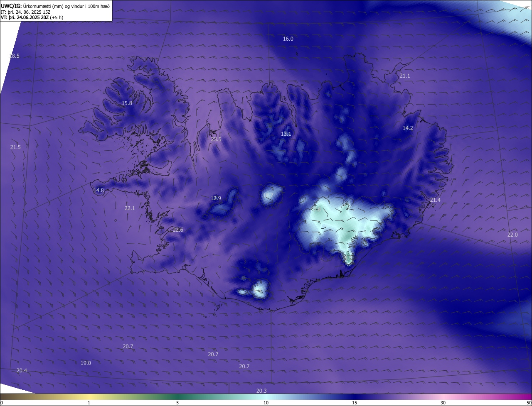
Task: Click the '50' tick label on the colour scale
Action: tap(529, 403)
